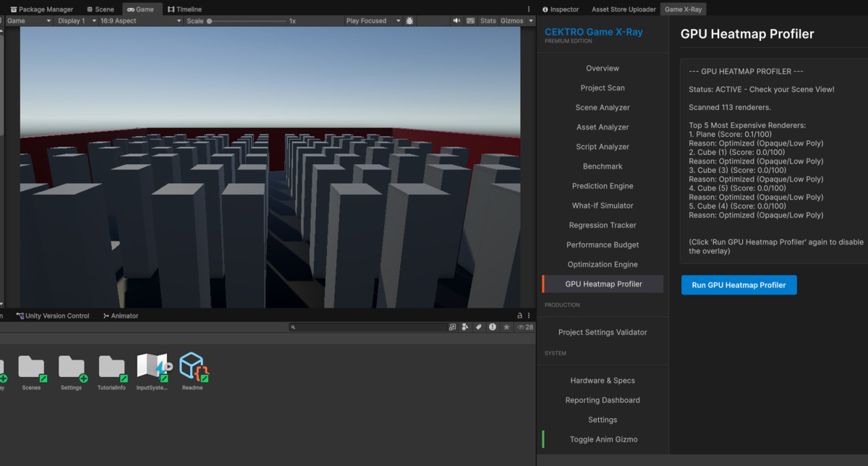Open the Project panel three-dot menu
The width and height of the screenshot is (868, 466).
pos(529,315)
